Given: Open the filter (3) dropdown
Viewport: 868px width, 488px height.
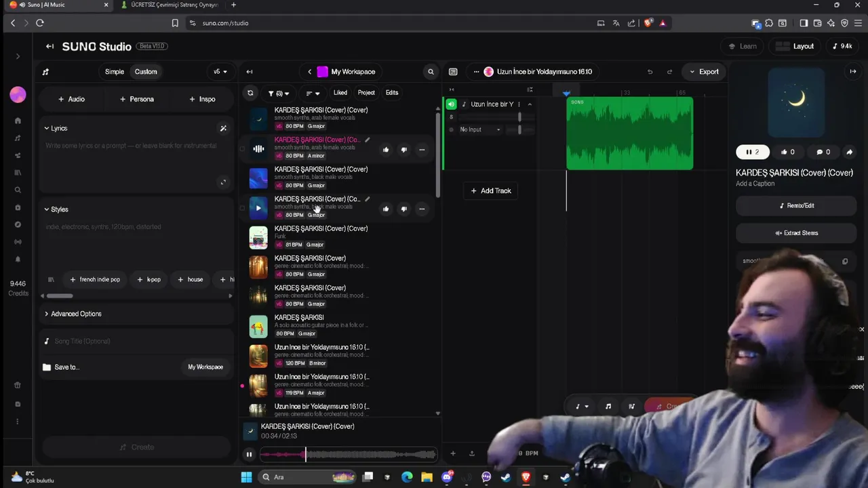Looking at the screenshot, I should 278,94.
